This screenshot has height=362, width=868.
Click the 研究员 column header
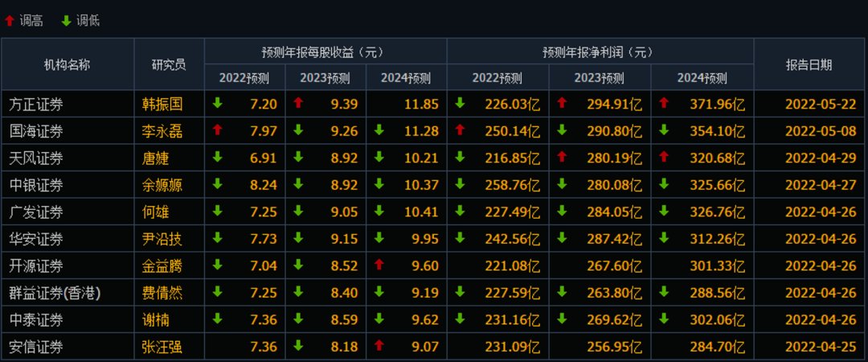coord(169,65)
